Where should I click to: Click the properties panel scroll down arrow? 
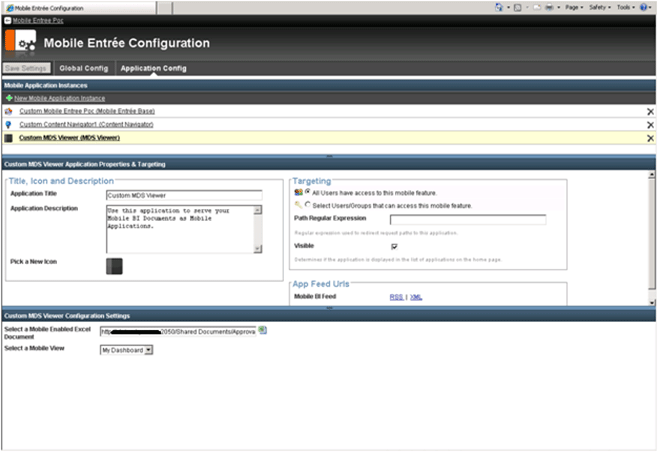click(651, 302)
